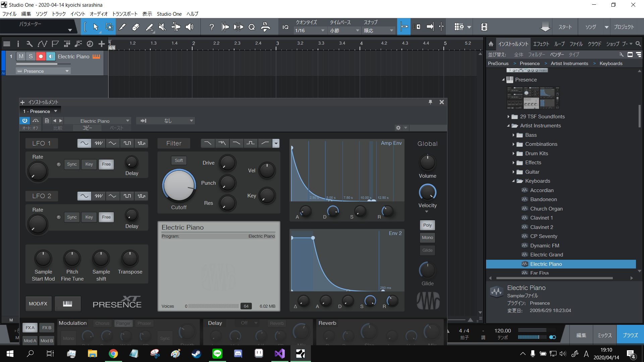Switch to クラウド browser tab
This screenshot has width=644, height=362.
[x=594, y=44]
